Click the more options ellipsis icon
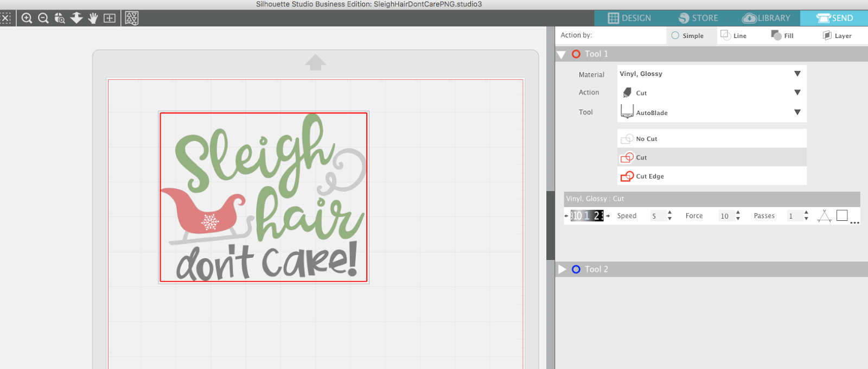Image resolution: width=868 pixels, height=369 pixels. click(854, 222)
